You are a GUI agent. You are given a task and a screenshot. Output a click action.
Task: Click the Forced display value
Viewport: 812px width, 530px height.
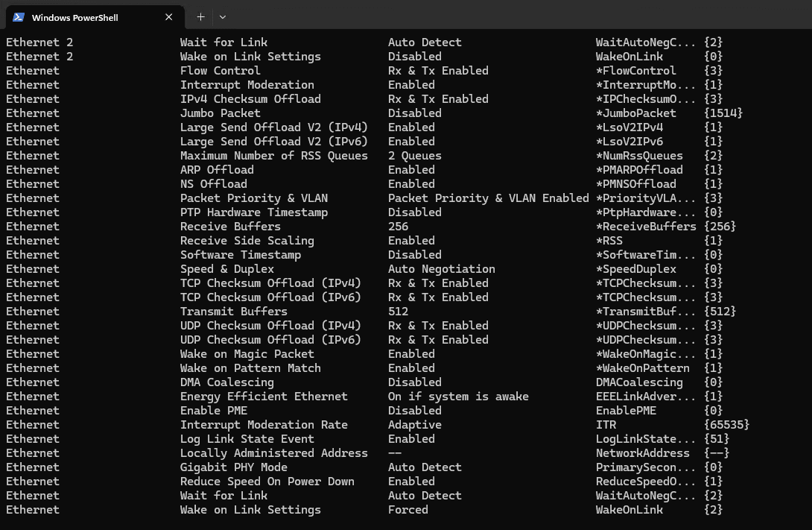pos(407,510)
